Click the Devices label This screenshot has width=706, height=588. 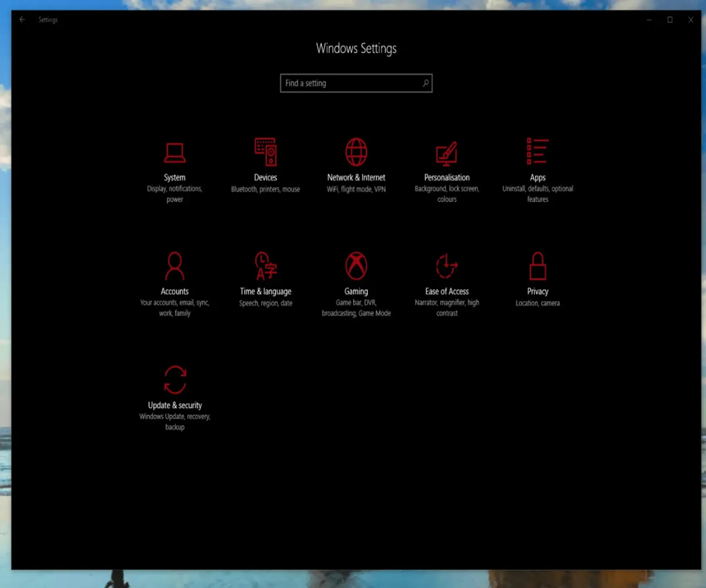(x=265, y=178)
